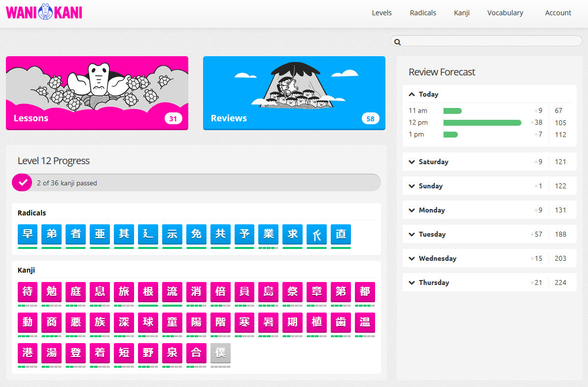The image size is (588, 387).
Task: Select the 業 radical tile
Action: [x=269, y=234]
